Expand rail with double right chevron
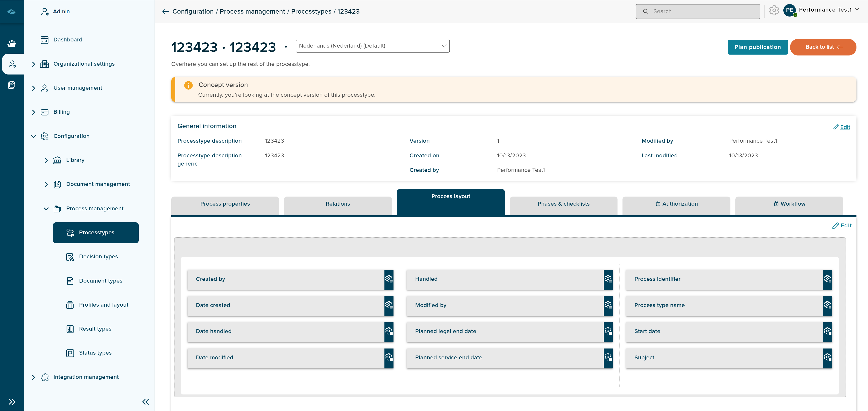The width and height of the screenshot is (868, 411). (x=12, y=401)
